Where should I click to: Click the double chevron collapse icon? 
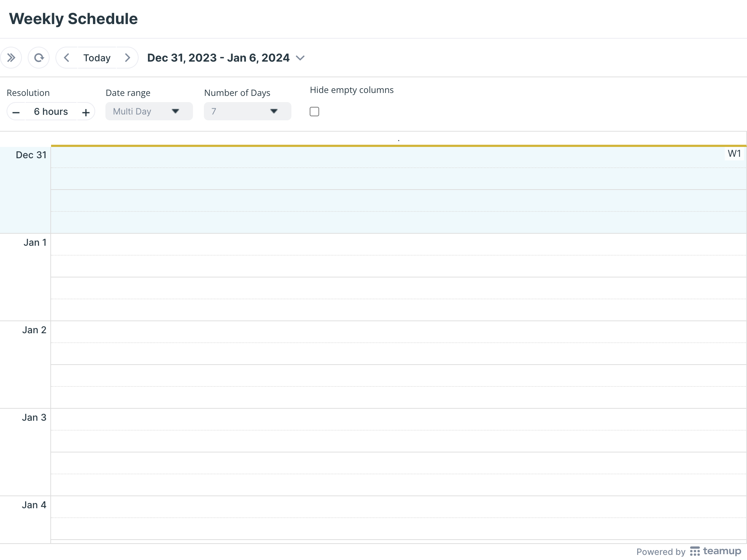coord(12,58)
